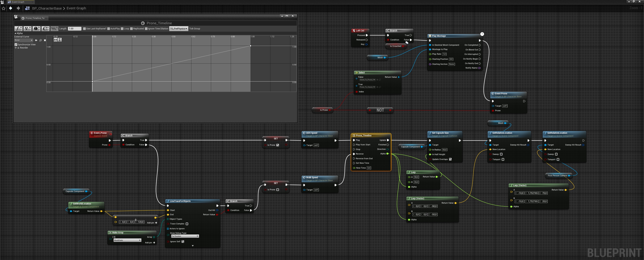This screenshot has height=260, width=644.
Task: Clear the external curve with X icon
Action: point(45,40)
